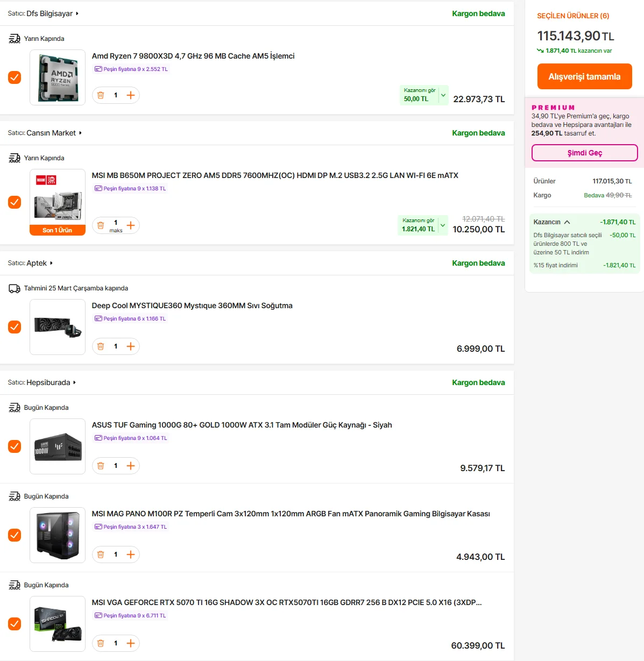
Task: Open Deep Cool MYSTIQUE360 product link
Action: [x=192, y=305]
